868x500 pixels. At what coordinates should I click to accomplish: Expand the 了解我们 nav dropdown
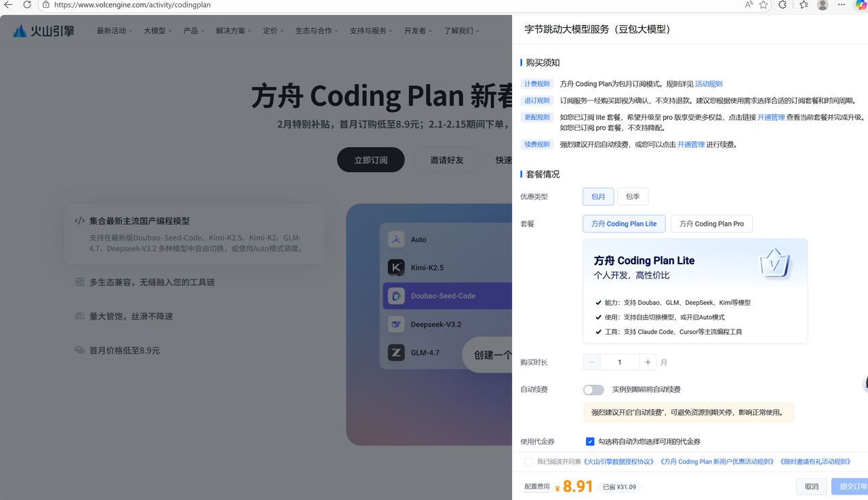tap(461, 30)
